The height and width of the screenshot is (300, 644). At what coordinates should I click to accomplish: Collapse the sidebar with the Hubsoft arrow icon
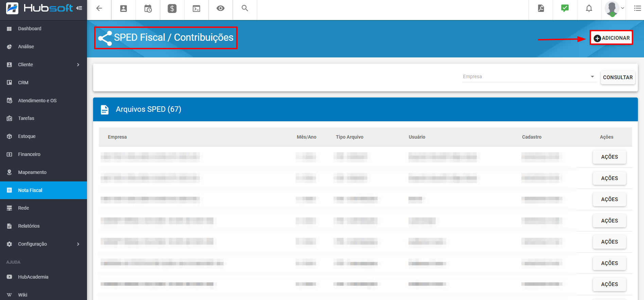tap(79, 8)
